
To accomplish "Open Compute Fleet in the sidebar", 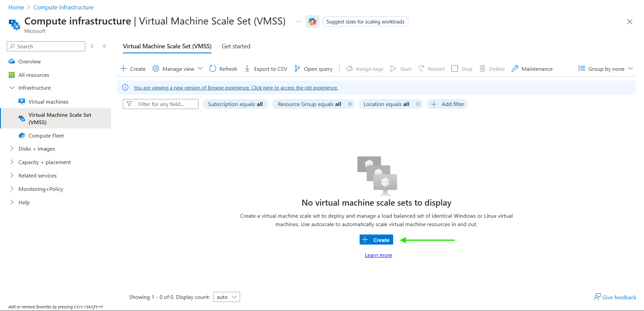I will point(46,136).
